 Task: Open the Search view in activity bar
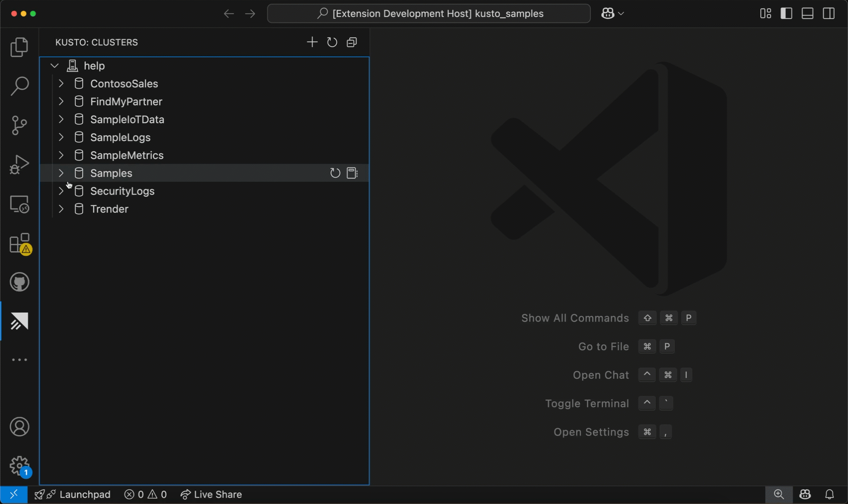point(19,86)
